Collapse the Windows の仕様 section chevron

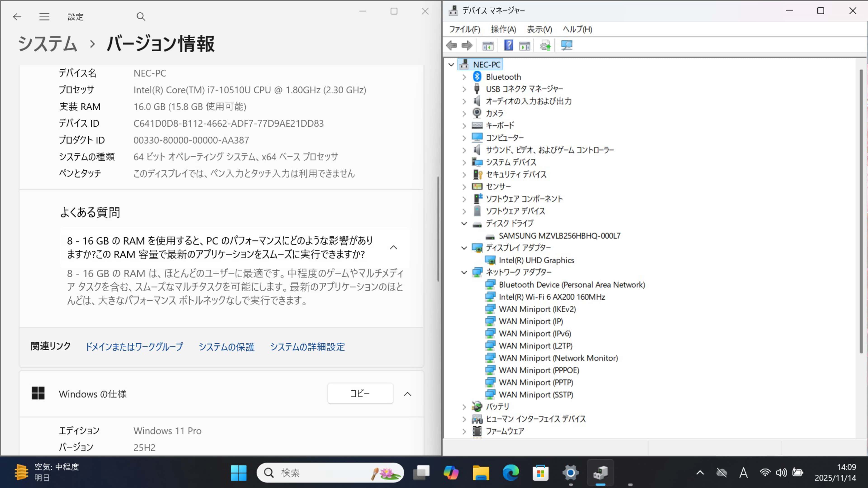[407, 394]
